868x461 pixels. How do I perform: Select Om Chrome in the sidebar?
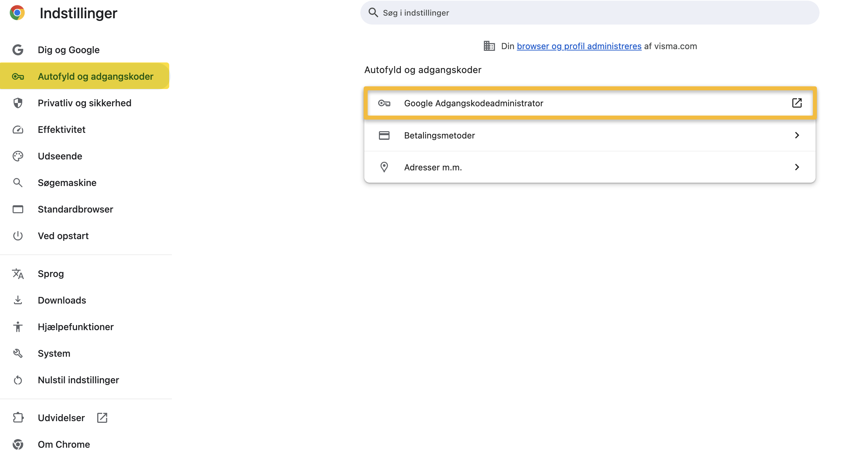click(x=64, y=444)
